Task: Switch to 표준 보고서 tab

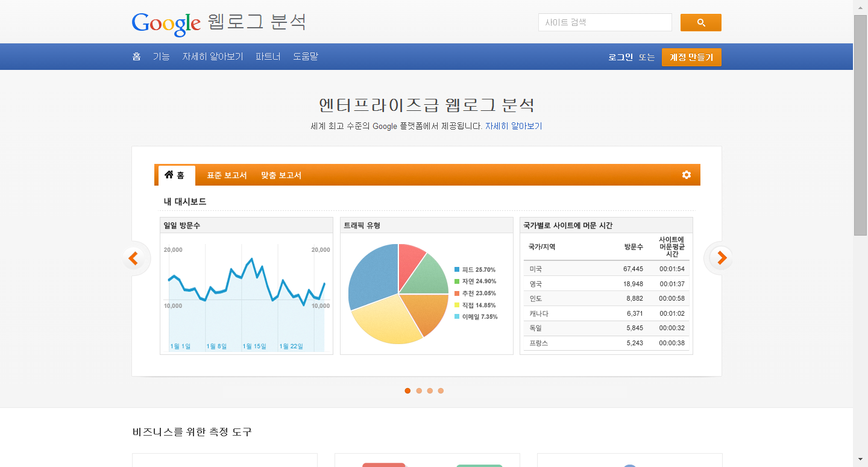Action: [x=227, y=175]
